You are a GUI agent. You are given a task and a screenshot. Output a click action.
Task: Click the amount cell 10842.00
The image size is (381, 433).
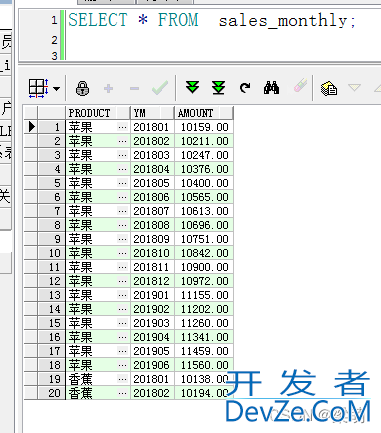204,253
